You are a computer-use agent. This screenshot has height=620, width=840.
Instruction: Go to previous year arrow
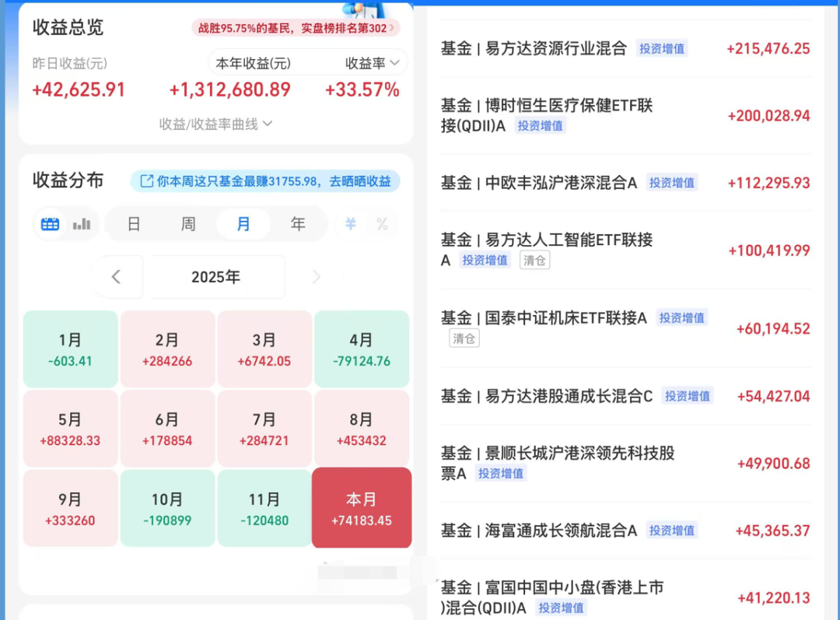pyautogui.click(x=116, y=276)
